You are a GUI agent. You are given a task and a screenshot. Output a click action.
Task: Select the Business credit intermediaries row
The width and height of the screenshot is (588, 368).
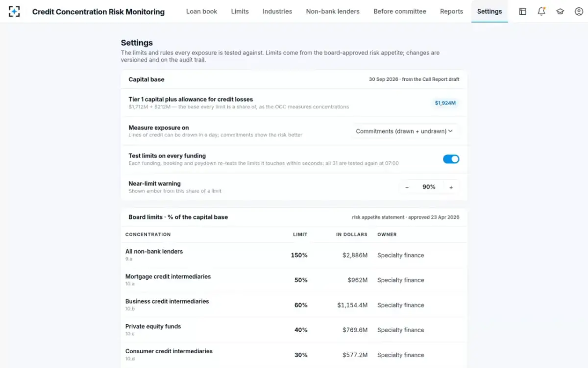tap(294, 305)
